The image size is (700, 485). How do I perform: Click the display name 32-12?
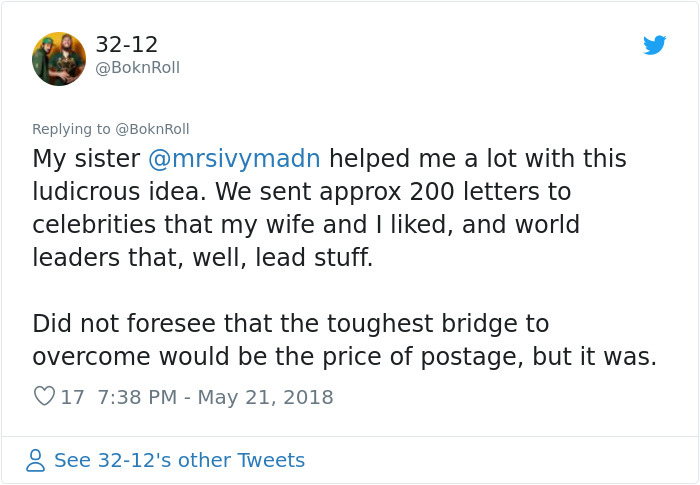click(x=126, y=45)
